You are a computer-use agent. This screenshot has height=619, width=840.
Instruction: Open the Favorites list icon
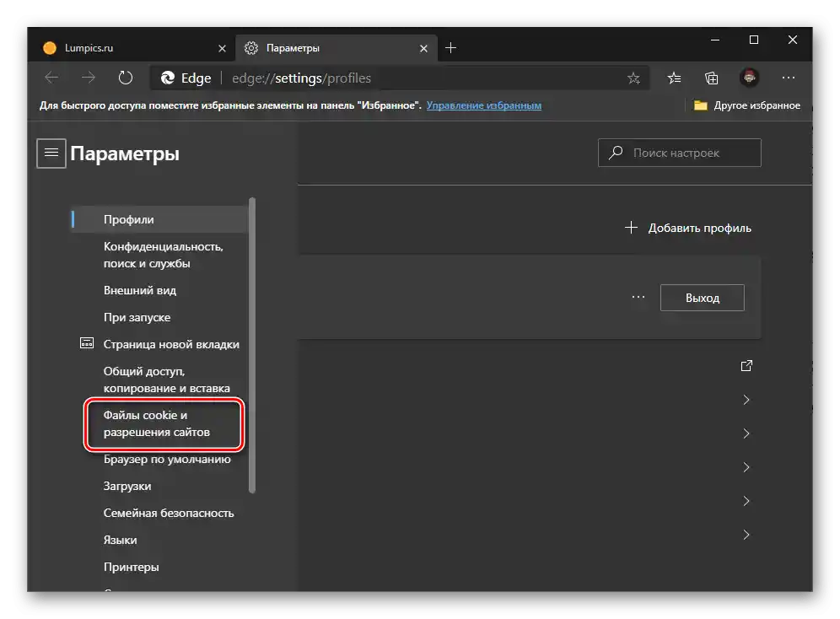click(x=675, y=78)
